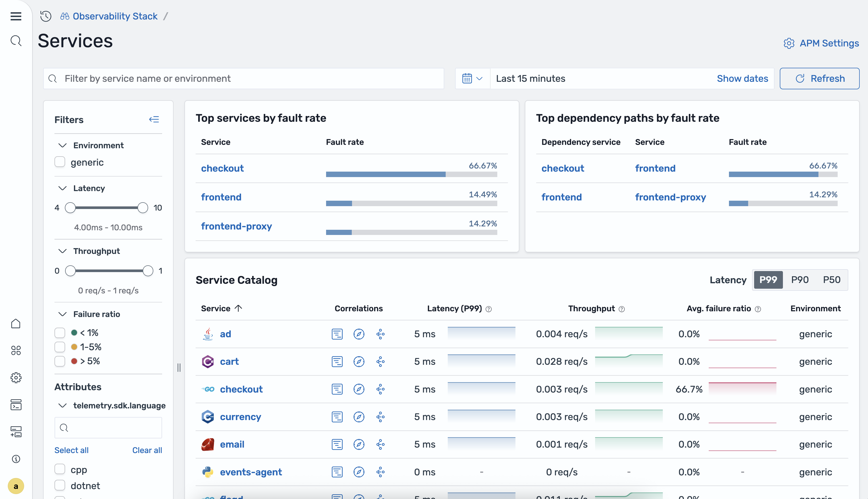Check the cpp language attribute
The height and width of the screenshot is (499, 868).
point(60,469)
